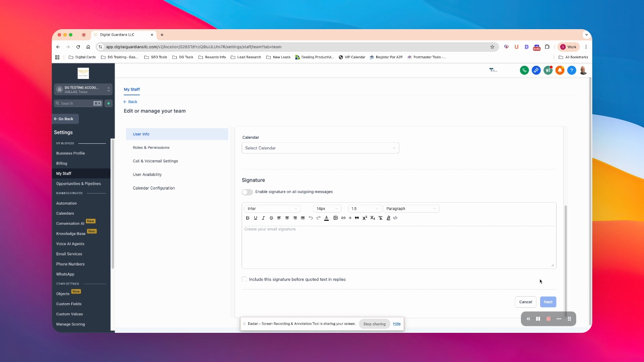Center align signature text
644x362 pixels.
[287, 218]
